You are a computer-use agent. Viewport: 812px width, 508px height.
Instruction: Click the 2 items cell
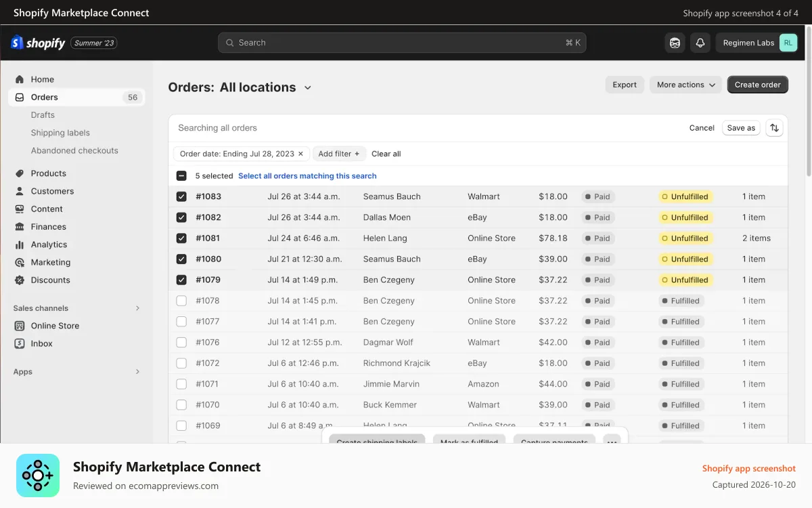[757, 238]
